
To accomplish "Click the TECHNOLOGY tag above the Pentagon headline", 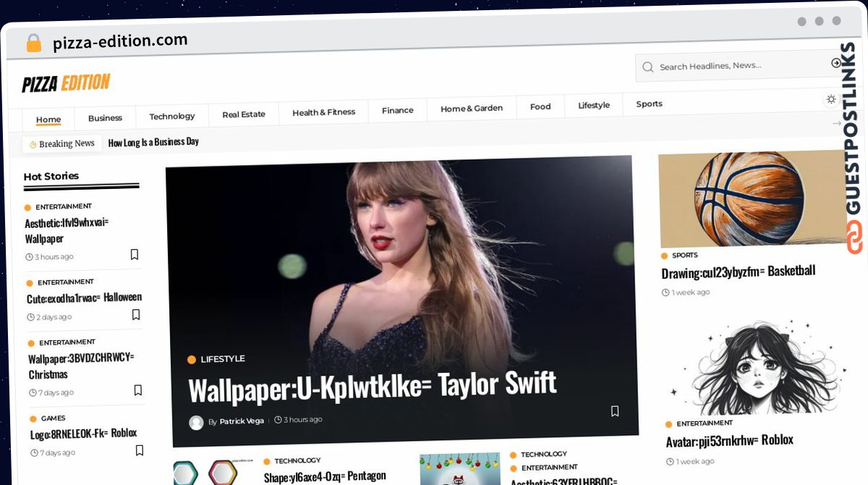I will [297, 460].
